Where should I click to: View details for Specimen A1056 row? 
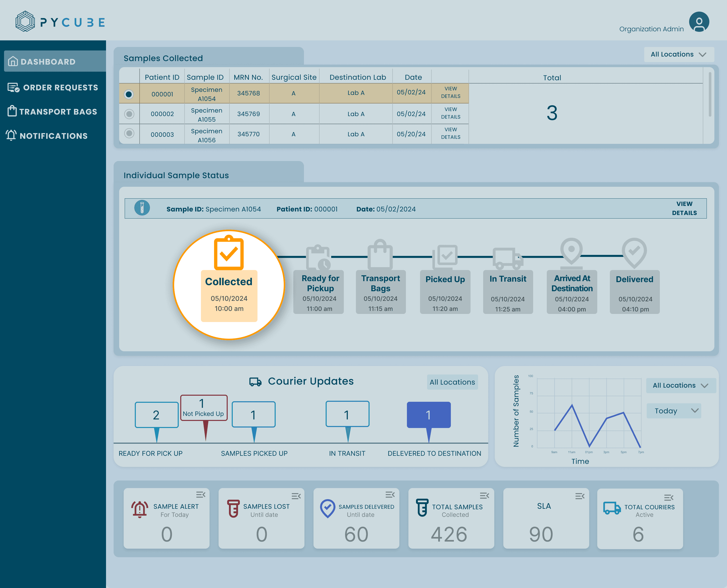(450, 133)
